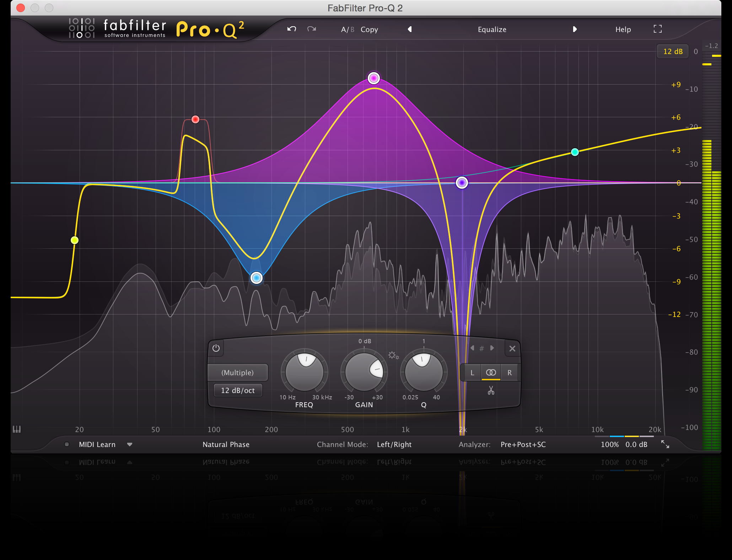Copy the current state to B
The width and height of the screenshot is (732, 560).
click(x=369, y=29)
